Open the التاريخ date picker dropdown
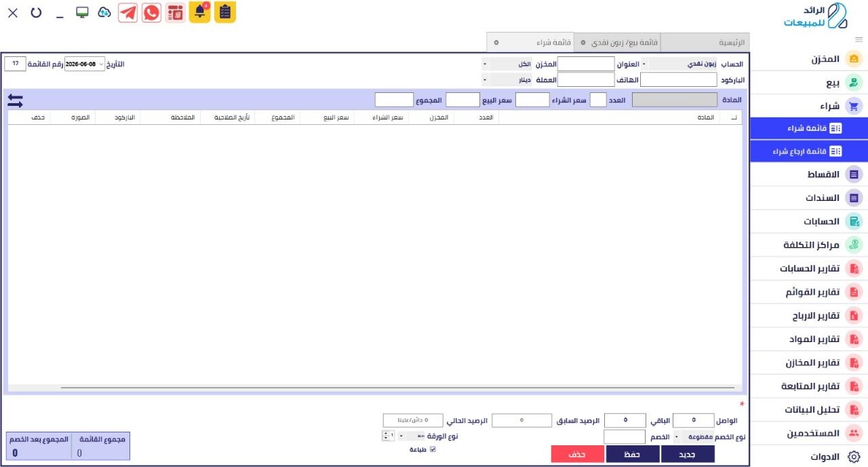This screenshot has width=868, height=467. point(102,64)
